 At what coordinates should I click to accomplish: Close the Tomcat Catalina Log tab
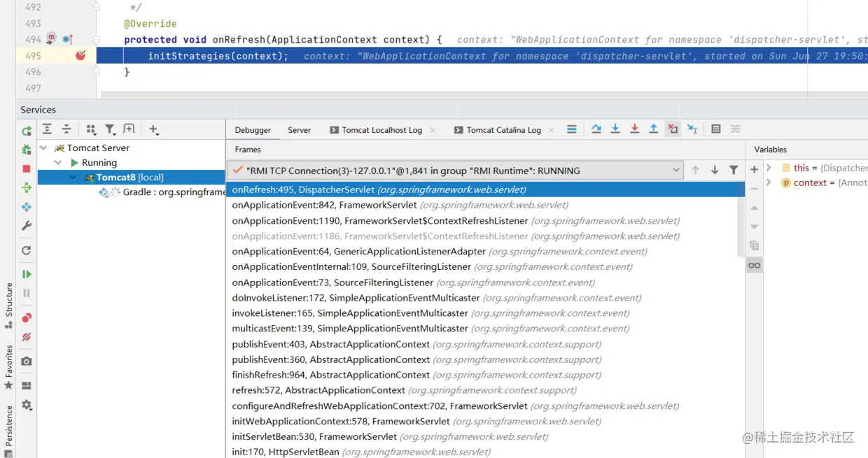point(551,130)
